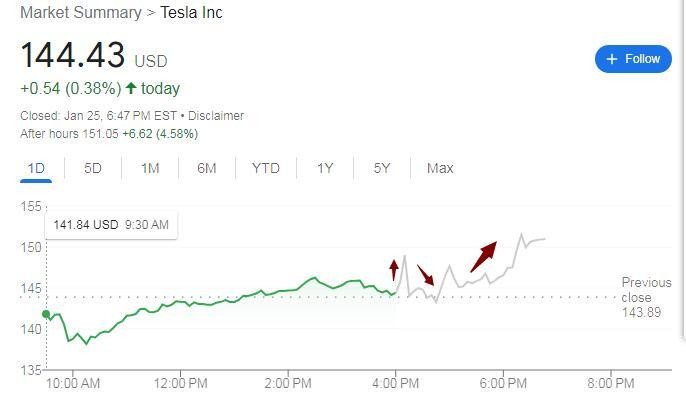686x411 pixels.
Task: Click the large red arrow near 6:00 PM
Action: [x=483, y=256]
